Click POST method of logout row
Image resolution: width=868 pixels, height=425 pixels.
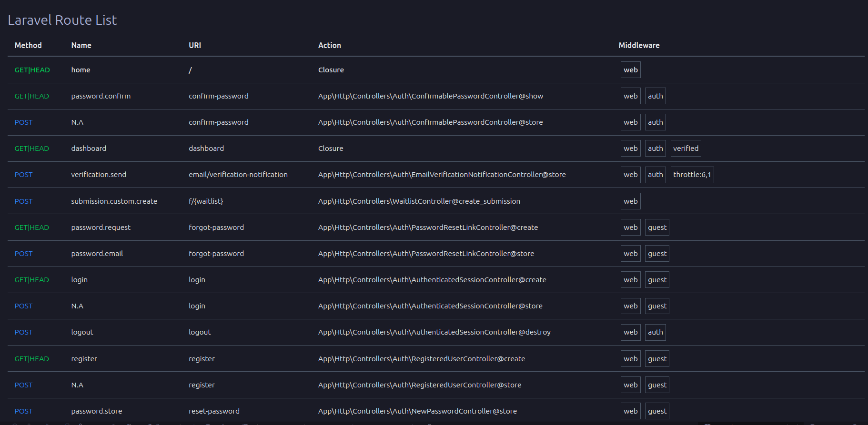point(23,332)
